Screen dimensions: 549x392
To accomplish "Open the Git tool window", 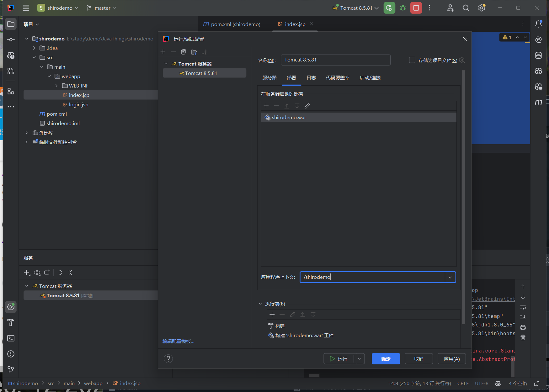I will pyautogui.click(x=11, y=369).
